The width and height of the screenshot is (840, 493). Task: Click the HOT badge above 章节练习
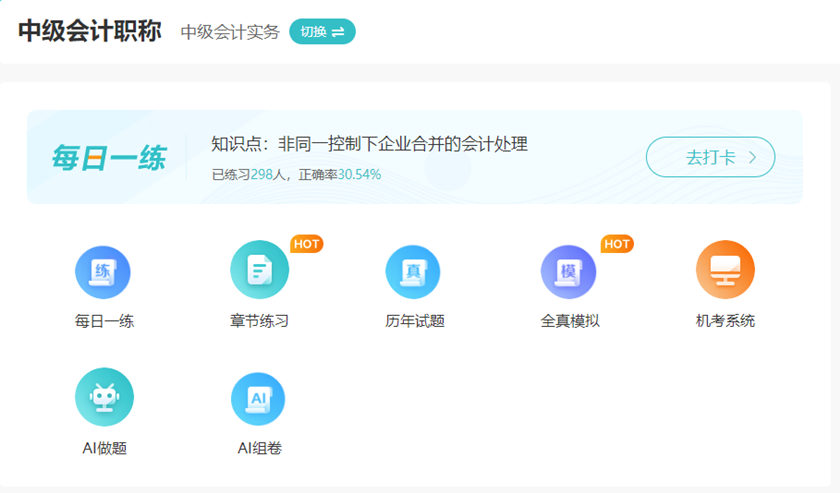point(307,244)
